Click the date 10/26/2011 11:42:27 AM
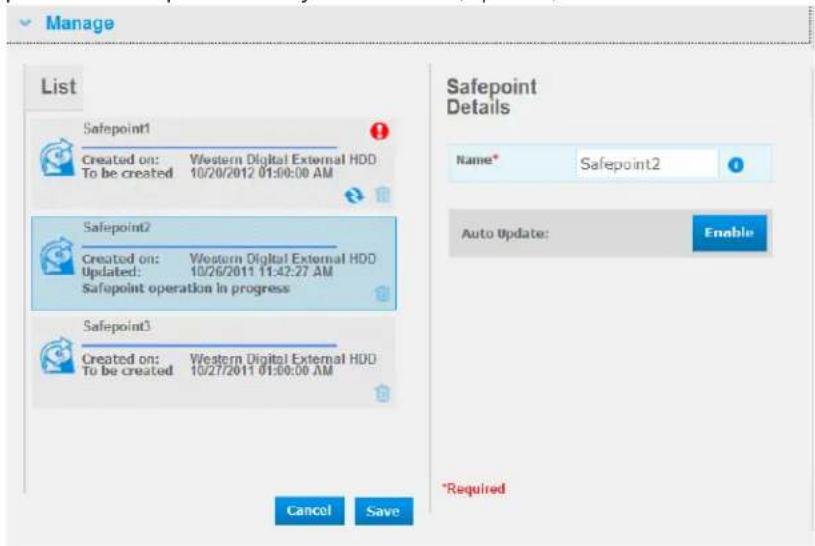Image resolution: width=815 pixels, height=546 pixels. coord(261,271)
